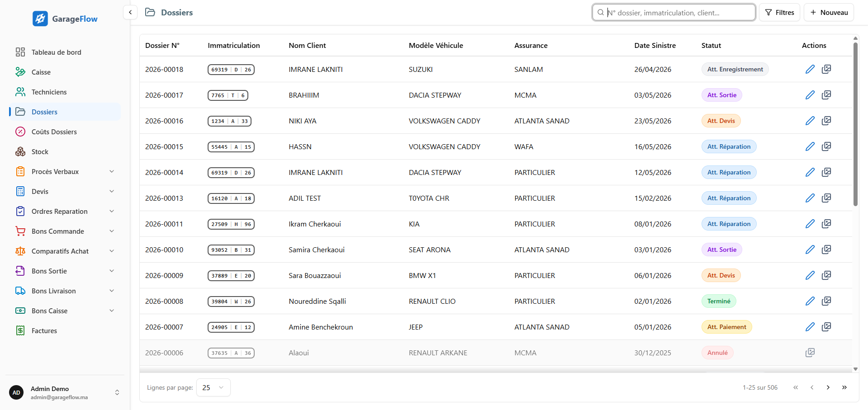This screenshot has width=868, height=410.
Task: Edit dossier 2026-00016 with the pencil icon
Action: [x=810, y=121]
